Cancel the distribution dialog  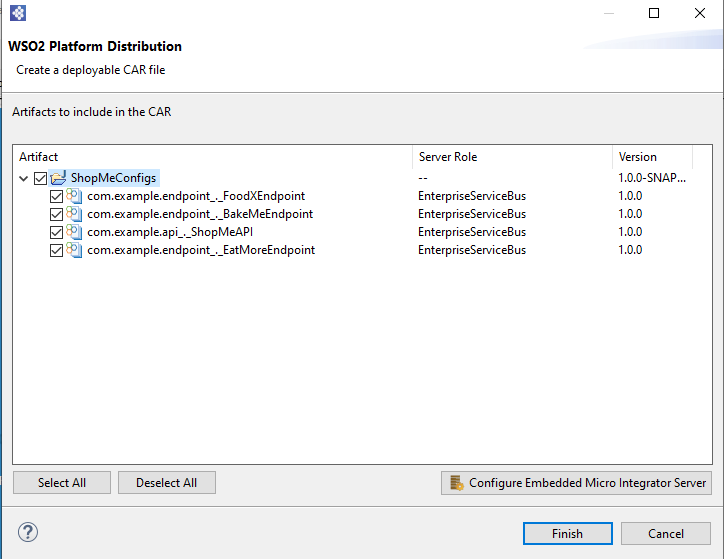tap(665, 534)
